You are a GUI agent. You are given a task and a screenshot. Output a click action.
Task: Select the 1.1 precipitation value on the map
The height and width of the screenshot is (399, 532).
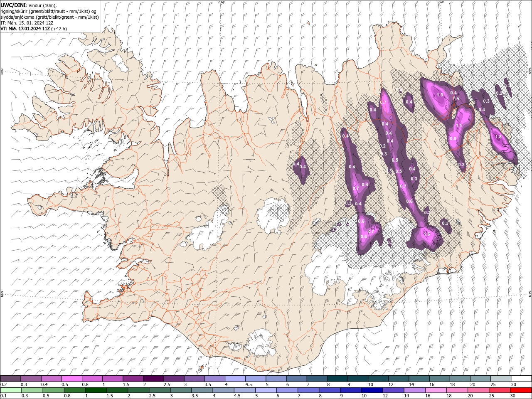click(x=459, y=126)
